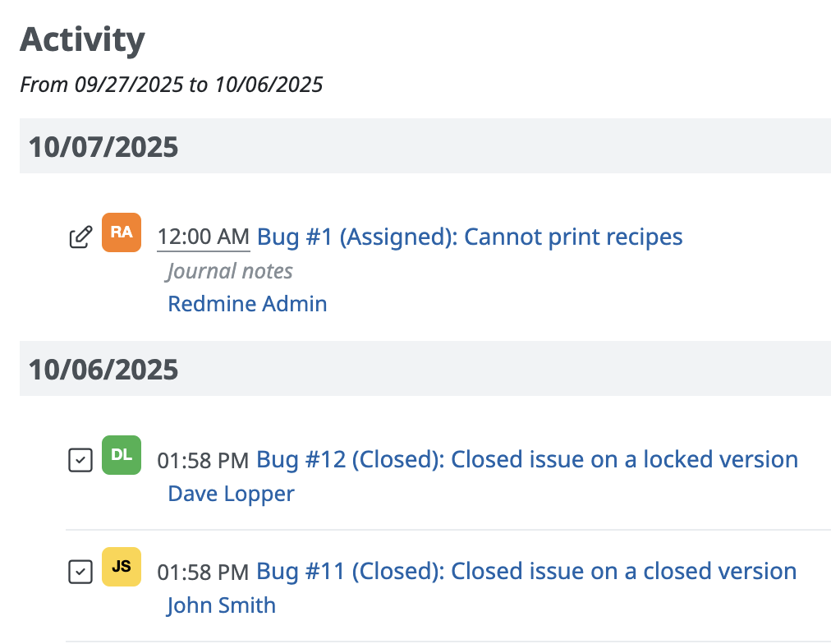Click the yellow JS avatar
This screenshot has width=831, height=644.
pos(121,567)
